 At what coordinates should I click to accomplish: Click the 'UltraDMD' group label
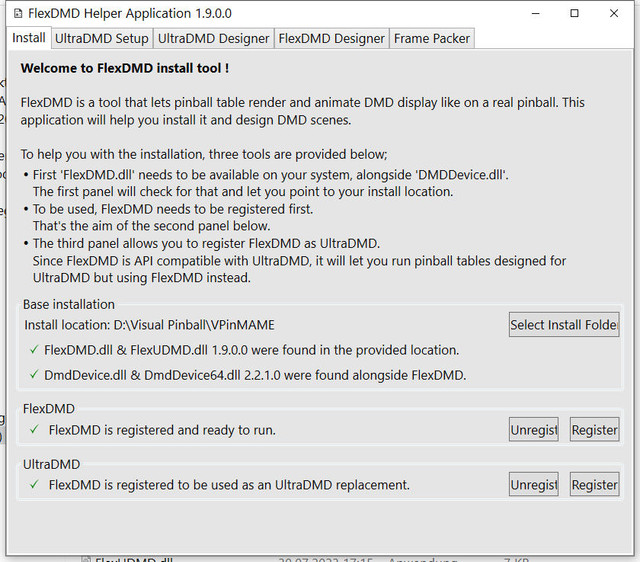(51, 464)
